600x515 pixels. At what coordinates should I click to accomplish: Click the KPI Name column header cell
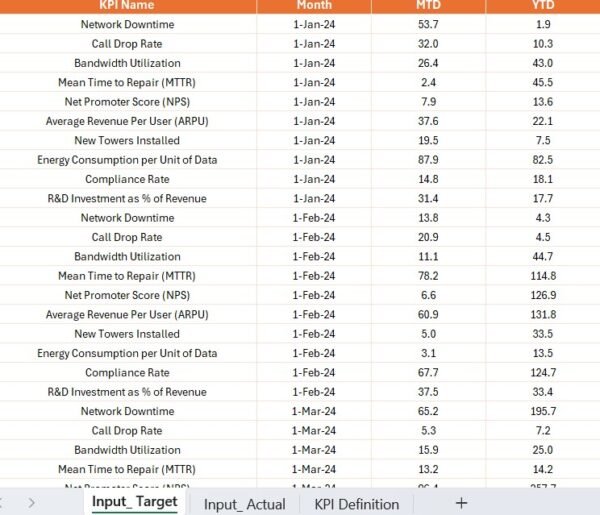[129, 5]
